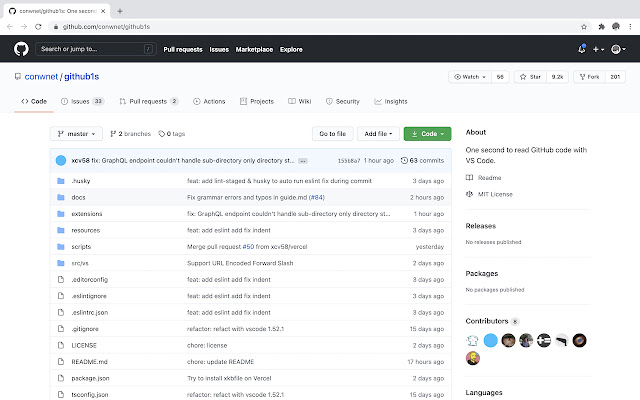Open the .editorconfig file
Screen dimensions: 640x400
pos(90,280)
